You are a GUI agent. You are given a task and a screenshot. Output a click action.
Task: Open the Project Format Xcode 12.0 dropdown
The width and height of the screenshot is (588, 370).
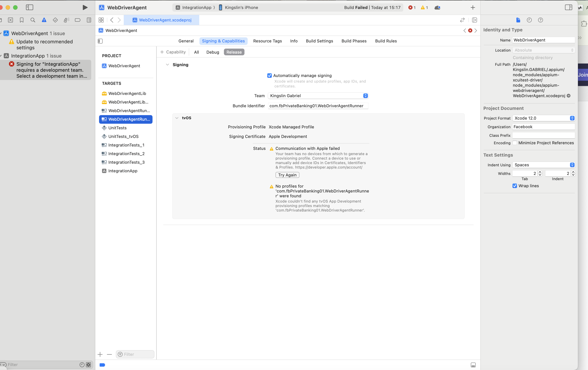click(x=544, y=118)
